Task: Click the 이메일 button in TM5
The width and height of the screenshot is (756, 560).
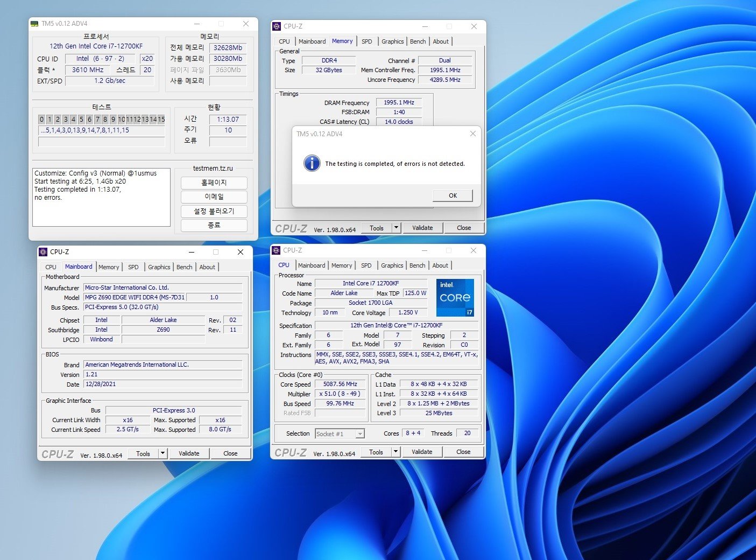Action: (214, 197)
